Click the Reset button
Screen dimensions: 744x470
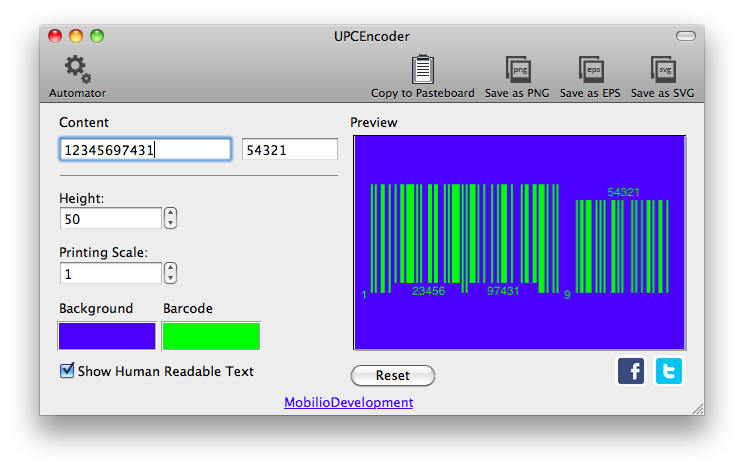click(393, 375)
